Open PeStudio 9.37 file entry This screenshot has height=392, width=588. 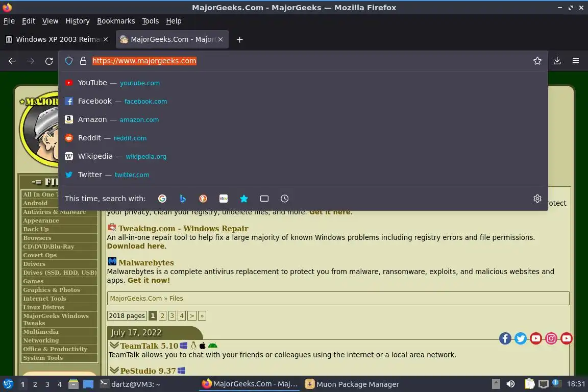(x=148, y=371)
